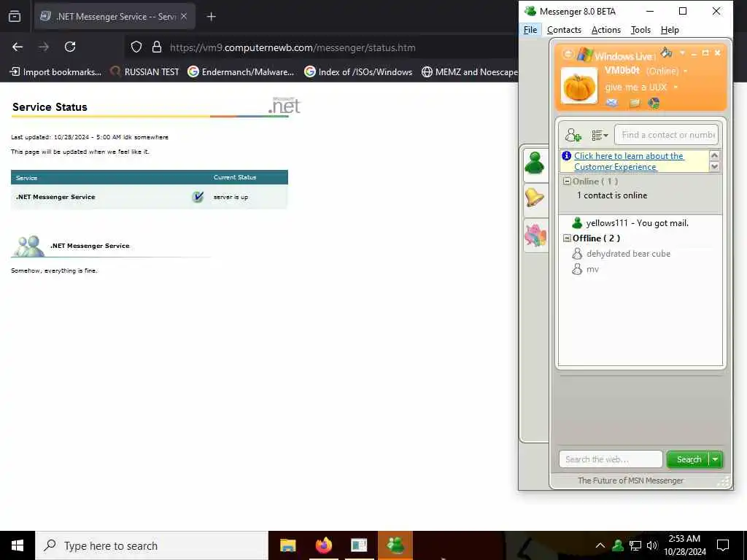The image size is (747, 560).
Task: Open the personal message dropdown arrow after 'give me a UUX'
Action: click(x=676, y=87)
